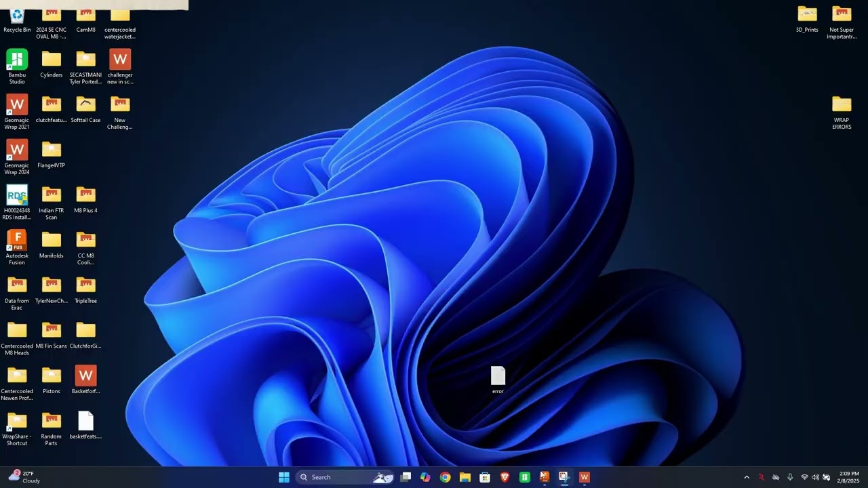Image resolution: width=868 pixels, height=488 pixels.
Task: Open Microsoft Store from the taskbar
Action: pyautogui.click(x=485, y=477)
